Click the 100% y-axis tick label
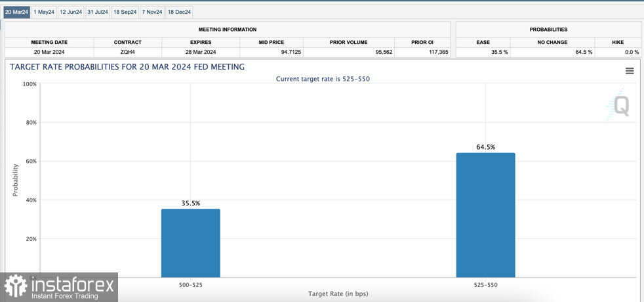The width and height of the screenshot is (644, 302). tap(30, 84)
